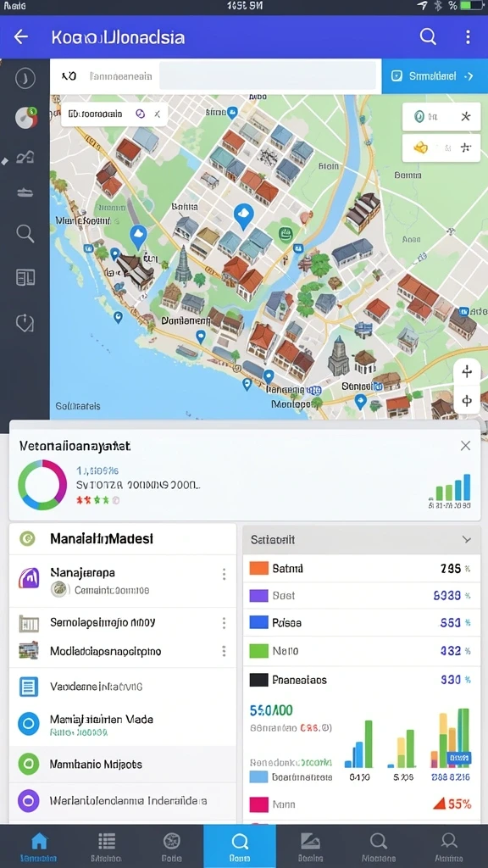Click the multicolor donut chart
The width and height of the screenshot is (488, 868).
point(42,484)
